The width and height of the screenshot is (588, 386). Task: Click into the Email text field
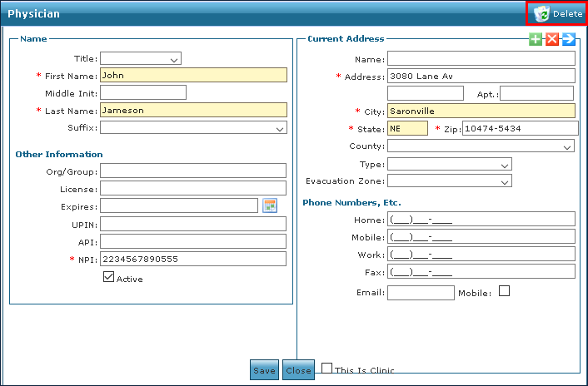pyautogui.click(x=421, y=292)
